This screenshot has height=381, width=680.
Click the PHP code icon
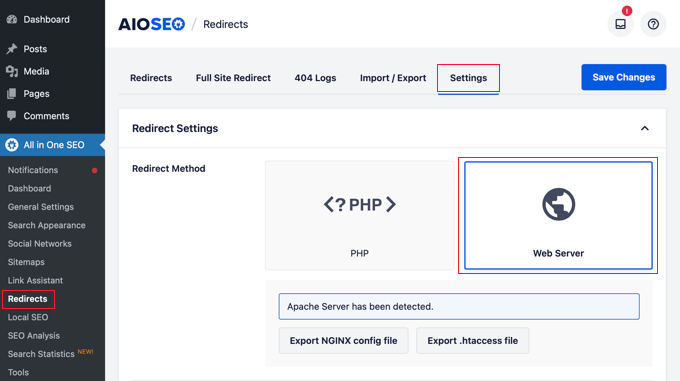pos(360,204)
